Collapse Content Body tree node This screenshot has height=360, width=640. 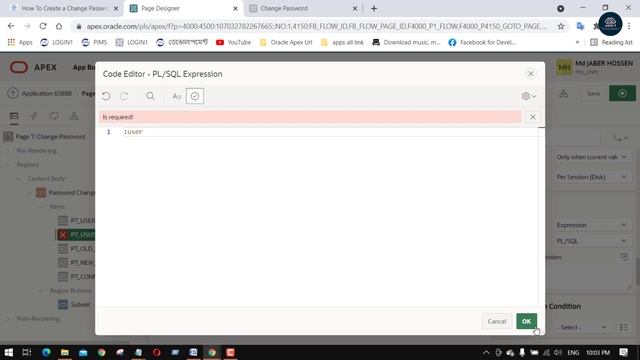click(x=19, y=179)
